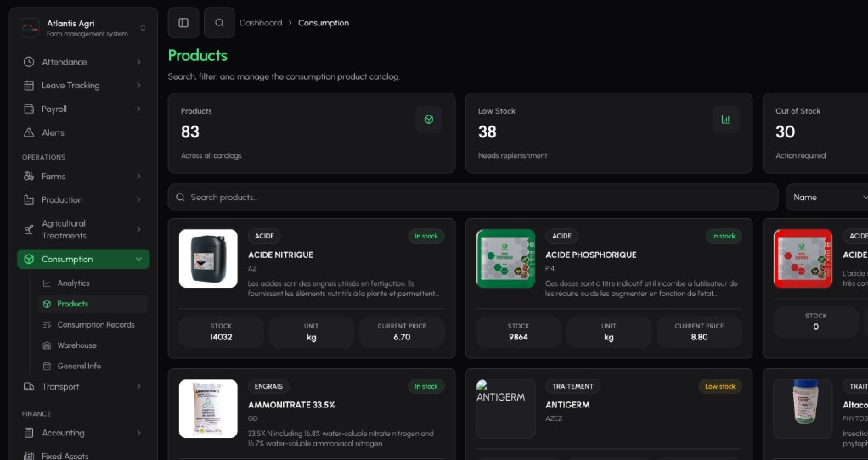
Task: Click the AMMONITRATE bag thumbnail
Action: [208, 408]
